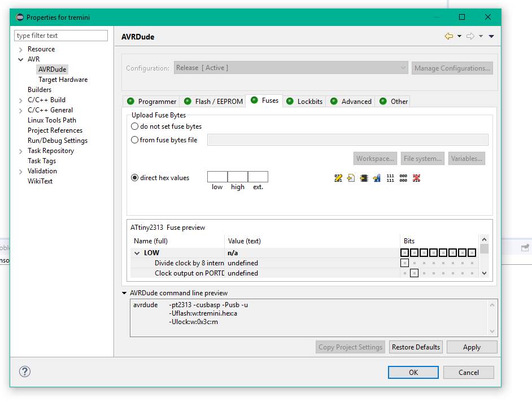Screen dimensions: 532x402
Task: Open the Flash / EEPROM tab
Action: click(213, 102)
